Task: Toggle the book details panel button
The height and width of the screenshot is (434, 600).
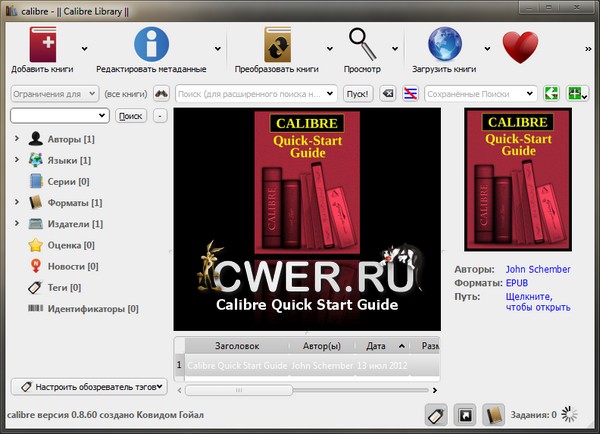Action: point(494,415)
